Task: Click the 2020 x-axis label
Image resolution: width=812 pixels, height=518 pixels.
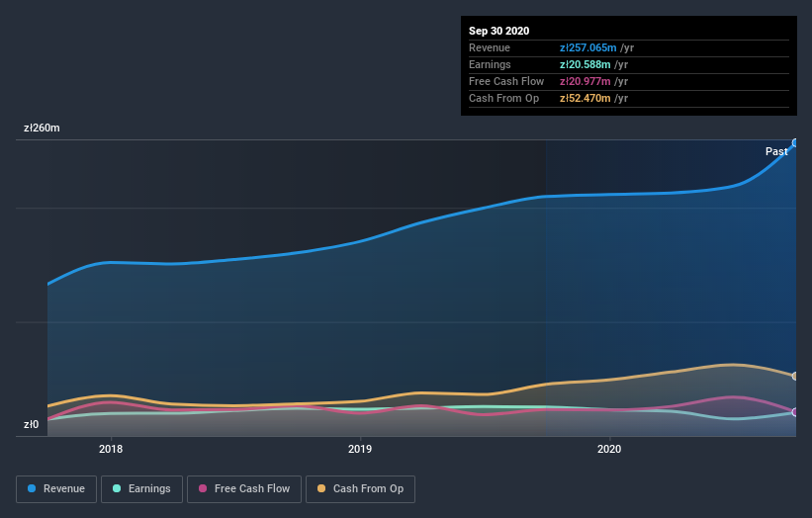Action: tap(609, 449)
